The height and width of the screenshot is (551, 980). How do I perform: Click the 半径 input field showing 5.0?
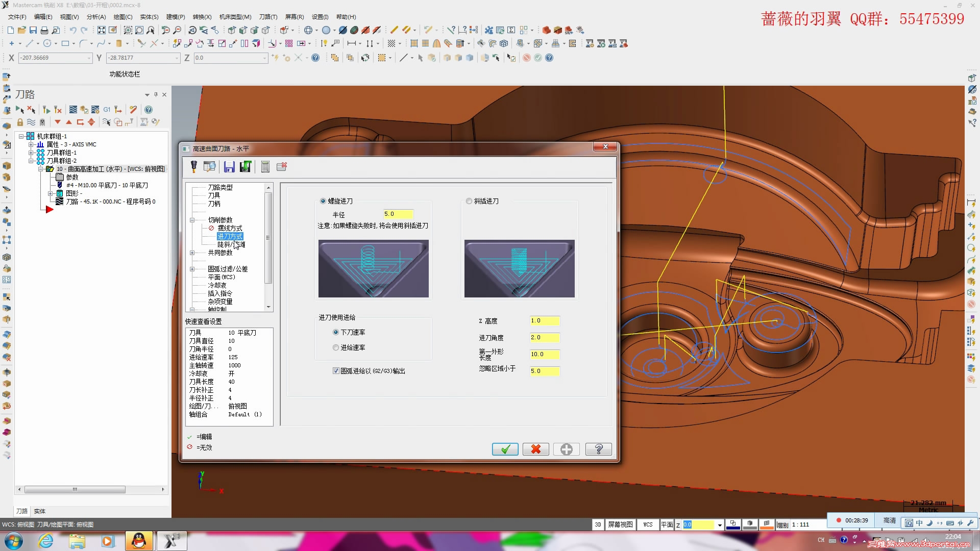click(398, 214)
